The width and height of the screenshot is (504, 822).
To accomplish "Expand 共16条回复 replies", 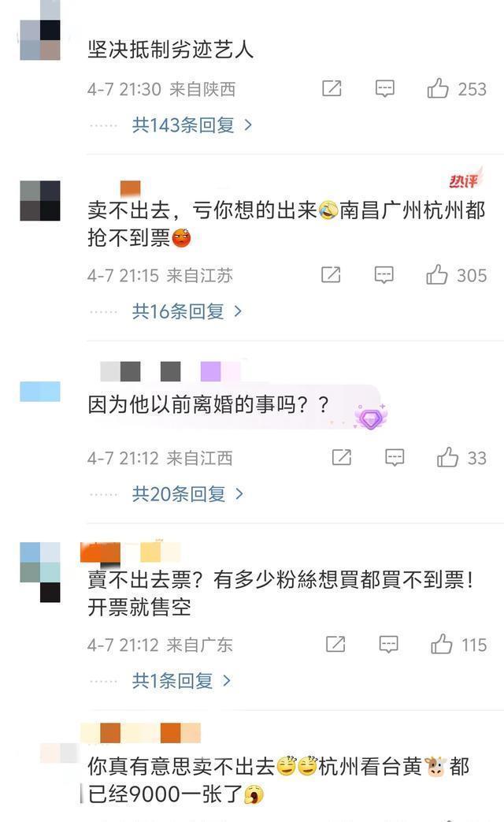I will [187, 311].
